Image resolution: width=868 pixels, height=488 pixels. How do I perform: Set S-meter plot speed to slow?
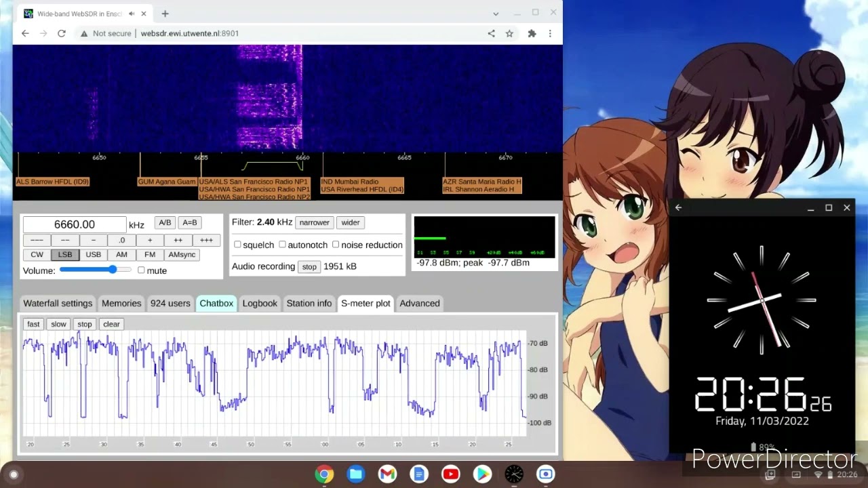58,324
